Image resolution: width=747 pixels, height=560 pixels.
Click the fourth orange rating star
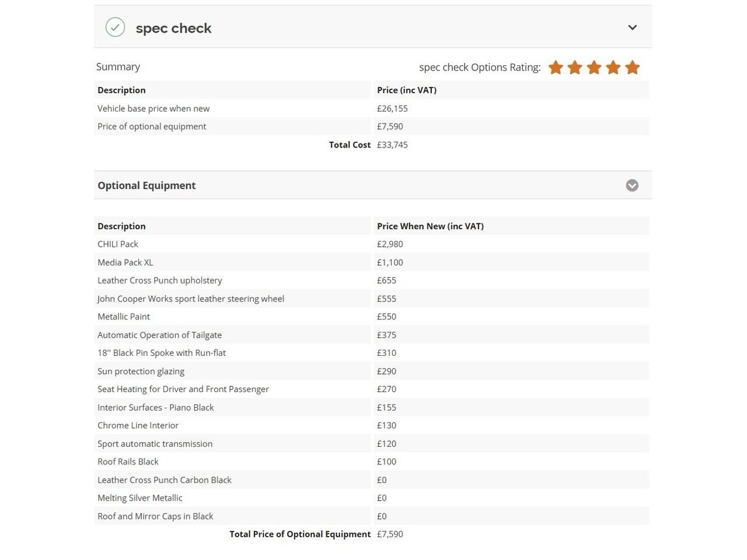613,68
